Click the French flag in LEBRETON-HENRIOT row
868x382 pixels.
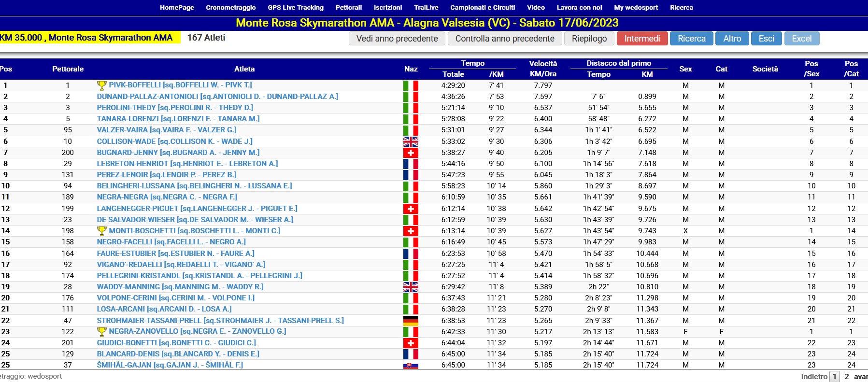pos(411,164)
